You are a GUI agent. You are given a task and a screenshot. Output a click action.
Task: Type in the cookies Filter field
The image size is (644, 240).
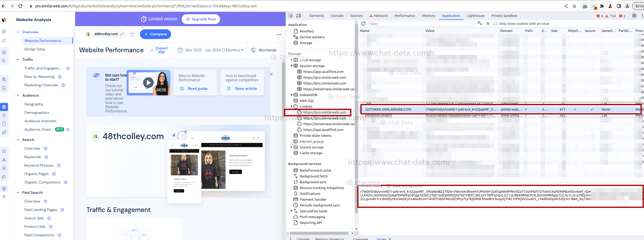(x=420, y=24)
